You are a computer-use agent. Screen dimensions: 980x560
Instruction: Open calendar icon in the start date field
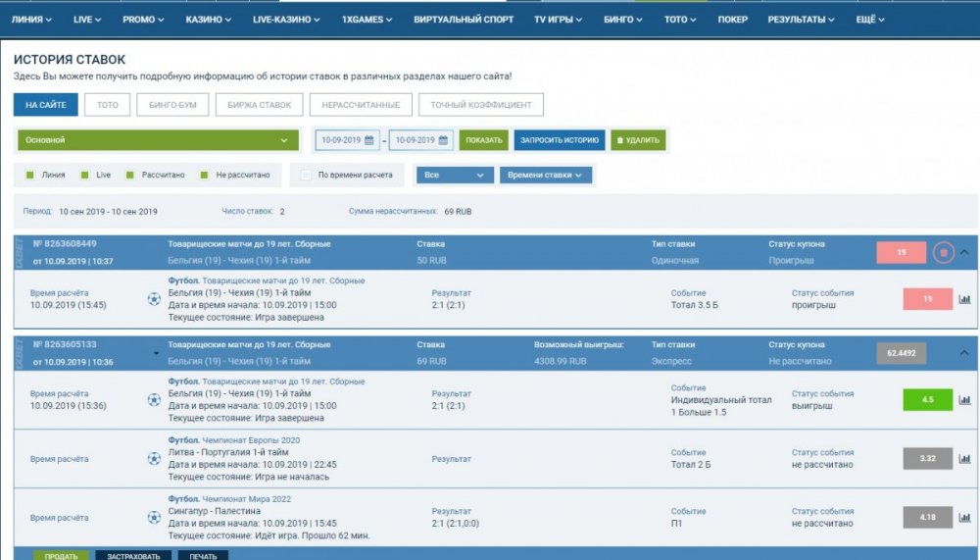pyautogui.click(x=369, y=140)
